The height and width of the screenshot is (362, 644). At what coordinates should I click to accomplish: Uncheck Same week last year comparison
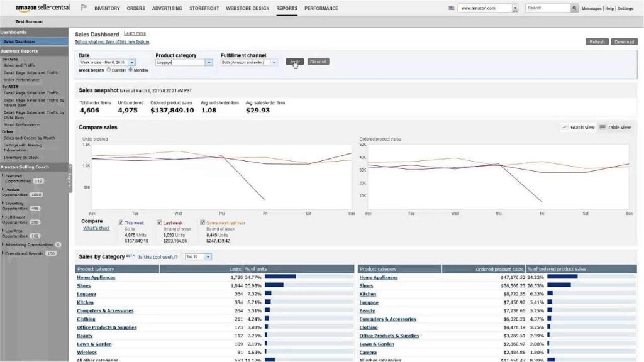pos(203,222)
